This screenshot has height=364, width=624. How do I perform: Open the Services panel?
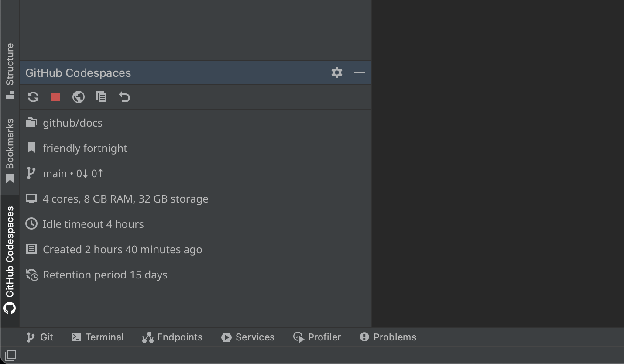pyautogui.click(x=247, y=337)
